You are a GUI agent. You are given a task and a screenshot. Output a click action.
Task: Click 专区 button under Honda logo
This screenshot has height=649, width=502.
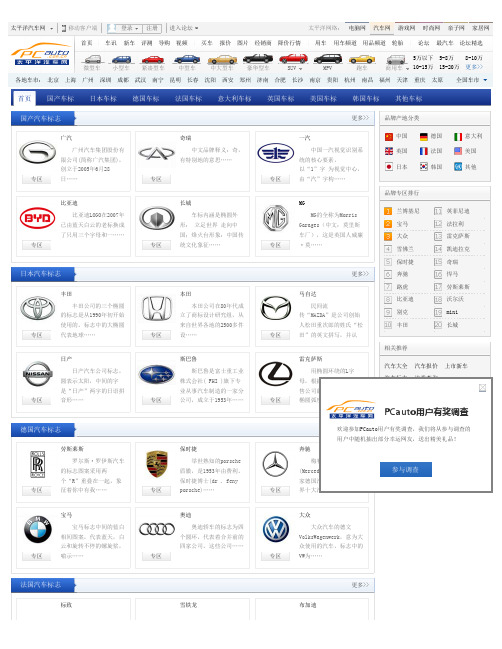pos(156,335)
